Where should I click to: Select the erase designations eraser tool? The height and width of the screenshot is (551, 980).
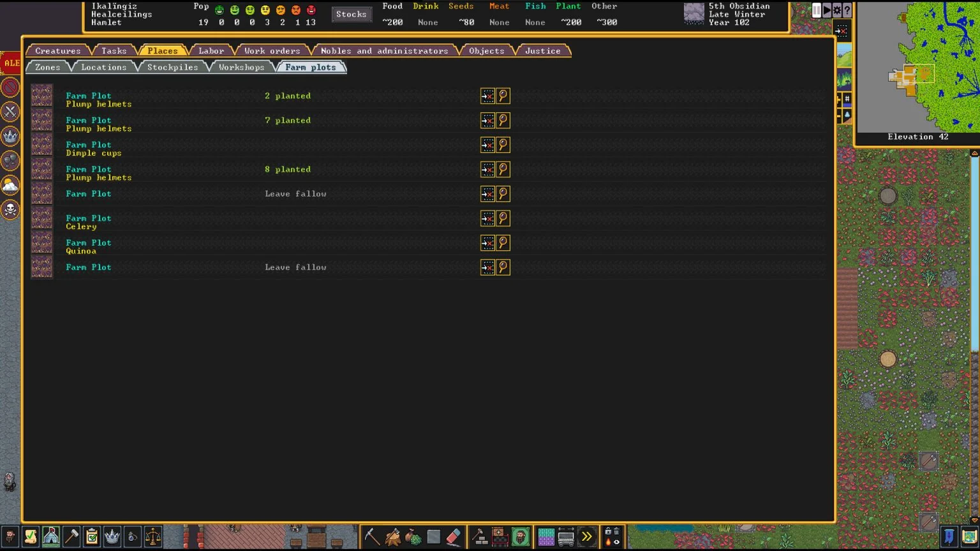[454, 536]
